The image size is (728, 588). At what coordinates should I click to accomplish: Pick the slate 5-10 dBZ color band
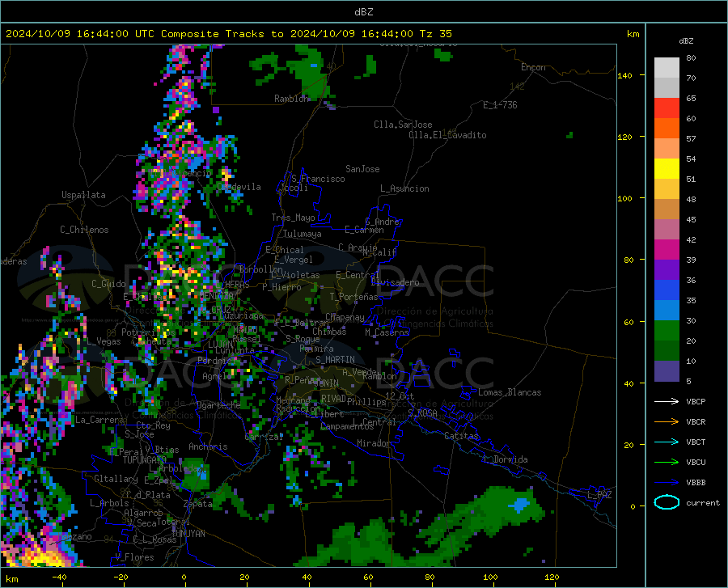point(667,371)
